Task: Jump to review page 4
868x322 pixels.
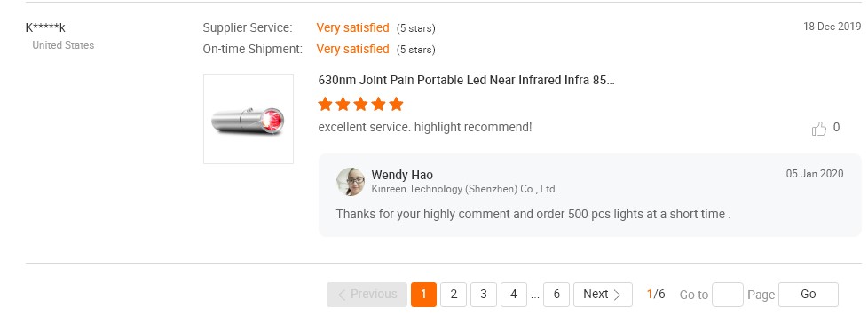Action: pyautogui.click(x=514, y=295)
